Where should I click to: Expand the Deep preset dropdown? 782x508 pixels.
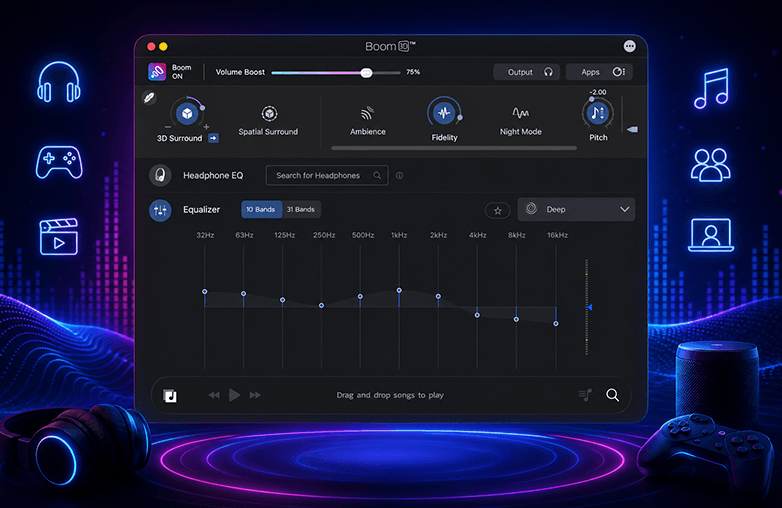576,209
